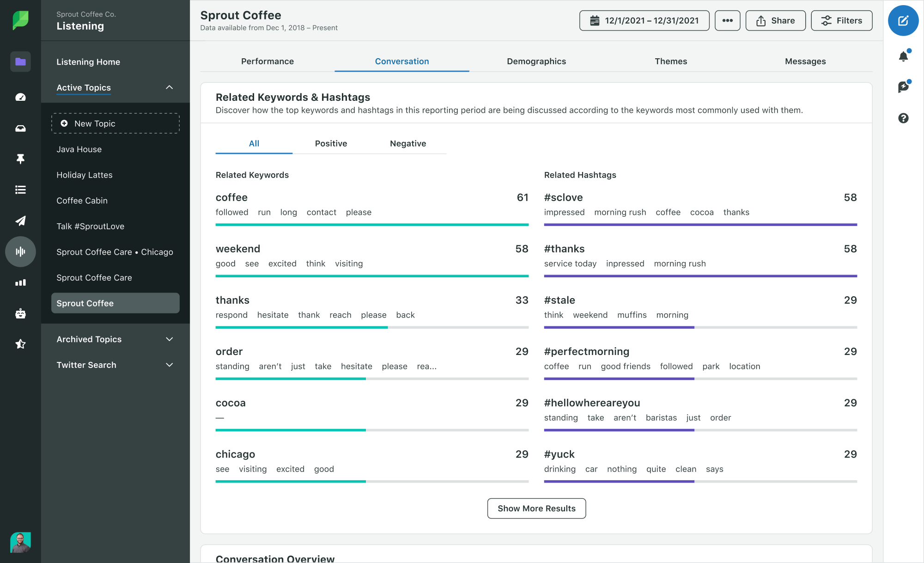Select the All sentiment tab
Image resolution: width=924 pixels, height=563 pixels.
tap(254, 143)
